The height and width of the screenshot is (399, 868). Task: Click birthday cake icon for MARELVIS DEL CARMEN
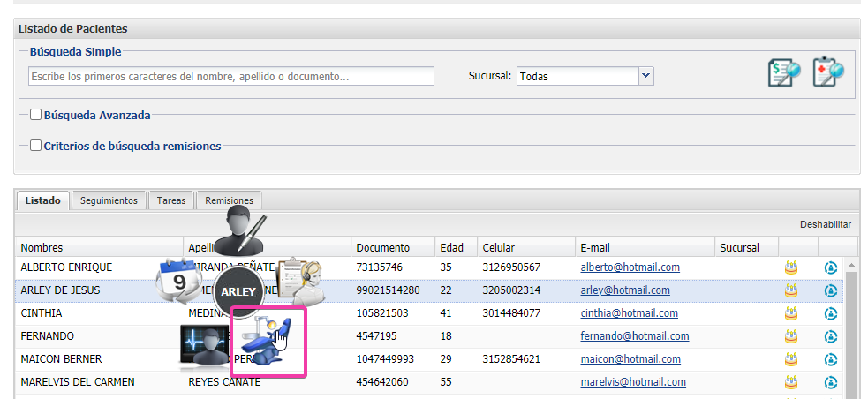[x=791, y=382]
